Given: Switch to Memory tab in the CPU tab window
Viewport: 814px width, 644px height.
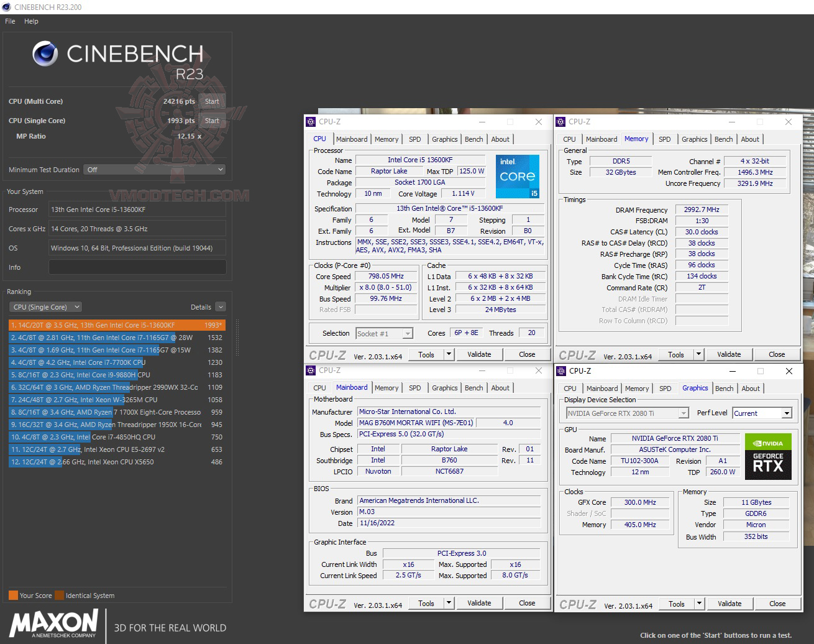Looking at the screenshot, I should click(386, 139).
